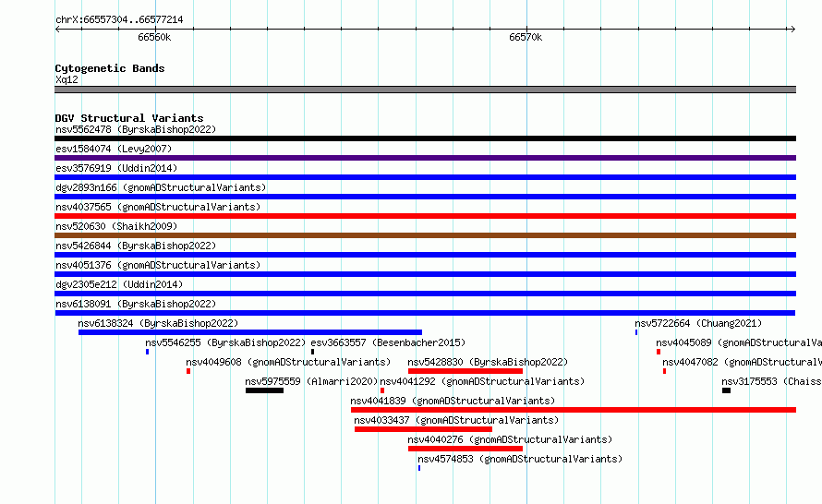Click the red bar under nsv4040276
Viewport: 822px width, 504px height.
[465, 449]
